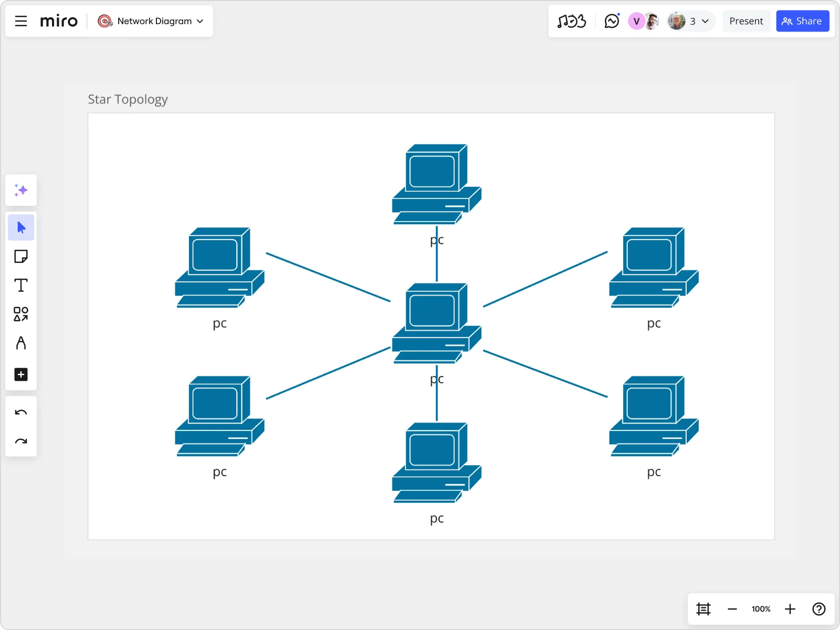This screenshot has height=630, width=840.
Task: Click the zoom in plus button
Action: (790, 609)
